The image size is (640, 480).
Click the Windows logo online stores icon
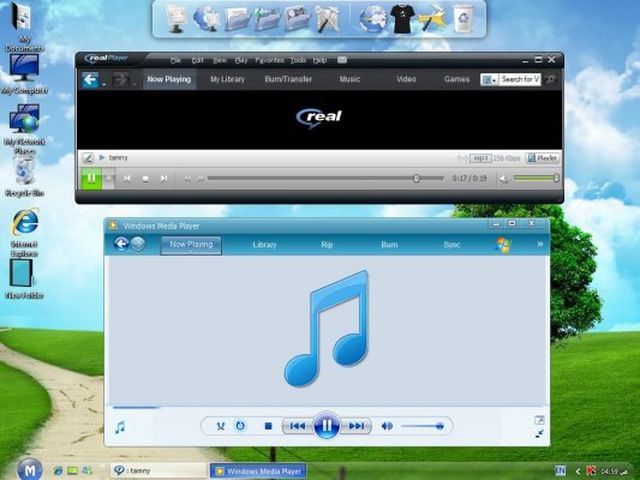point(503,244)
